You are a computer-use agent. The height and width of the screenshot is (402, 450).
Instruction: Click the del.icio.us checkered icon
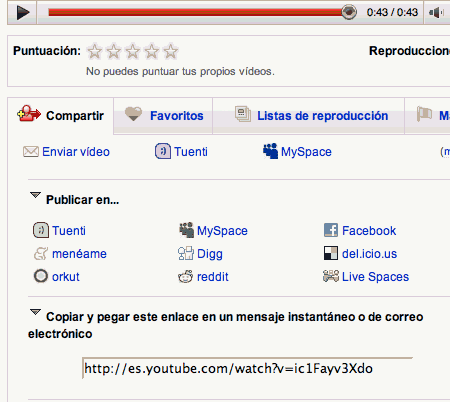[x=331, y=253]
